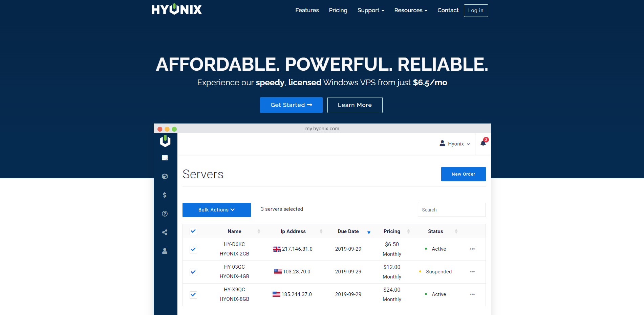Viewport: 644px width, 315px height.
Task: Click the HYONIX-8GB server name
Action: (234, 299)
